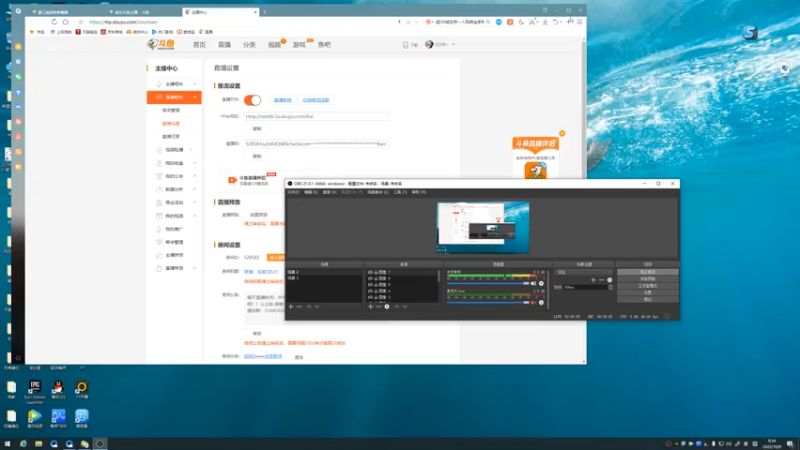Adjust the first mixer channel volume slider

(x=488, y=283)
